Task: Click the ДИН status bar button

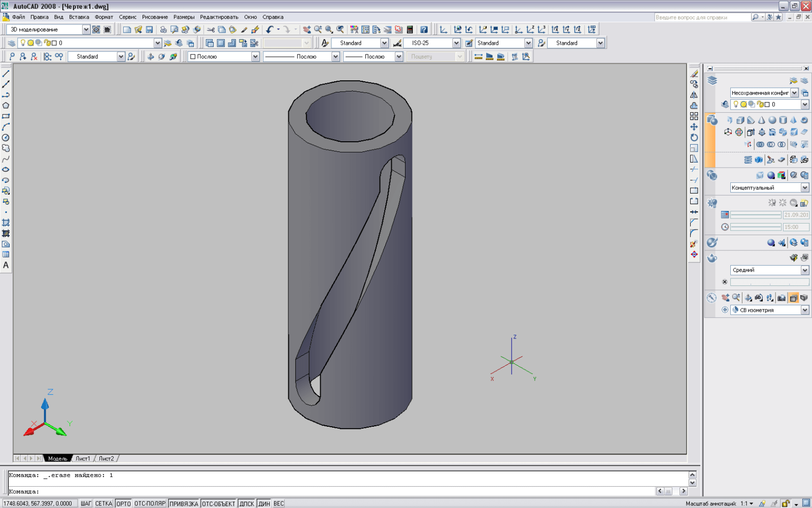Action: pos(264,503)
